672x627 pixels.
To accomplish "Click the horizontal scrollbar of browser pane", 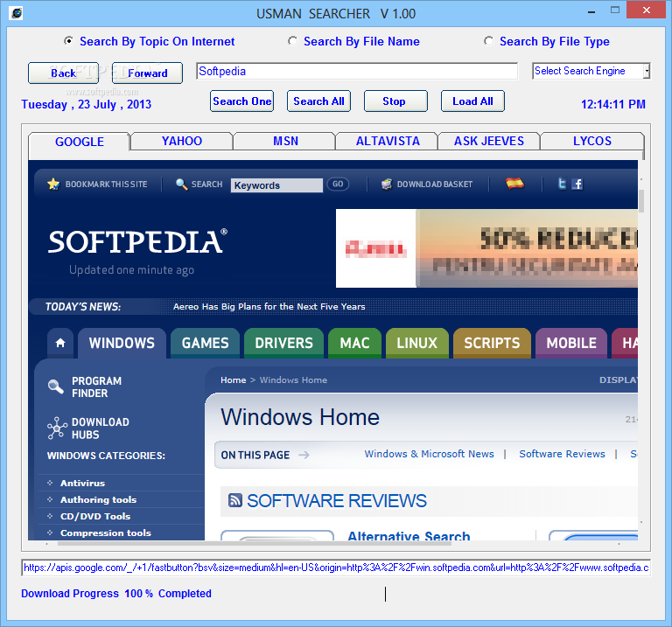I will [254, 543].
